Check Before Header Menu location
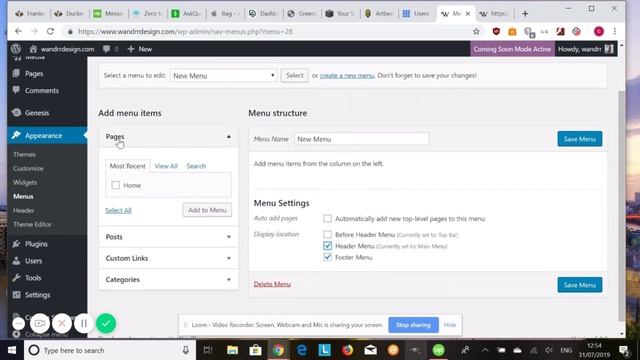 (327, 234)
